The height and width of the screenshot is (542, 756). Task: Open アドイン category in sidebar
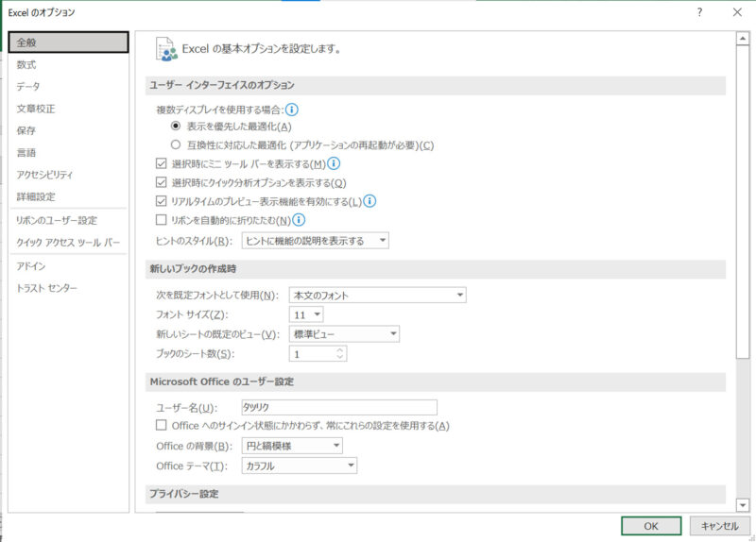[68, 266]
